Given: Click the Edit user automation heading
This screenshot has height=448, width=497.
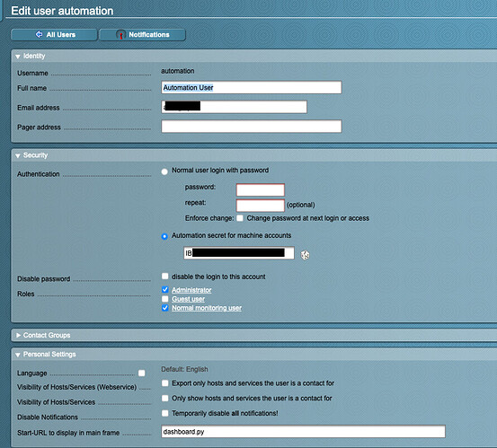Looking at the screenshot, I should tap(62, 11).
